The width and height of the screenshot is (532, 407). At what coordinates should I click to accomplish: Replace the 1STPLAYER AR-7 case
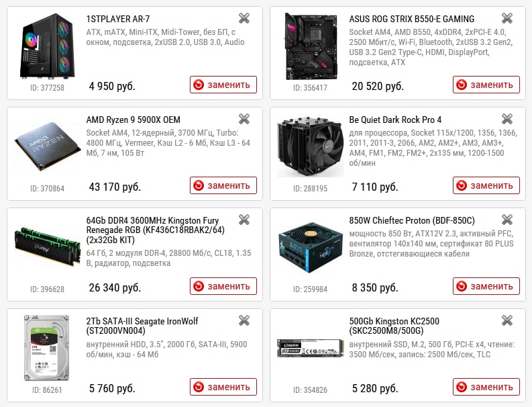click(x=223, y=85)
